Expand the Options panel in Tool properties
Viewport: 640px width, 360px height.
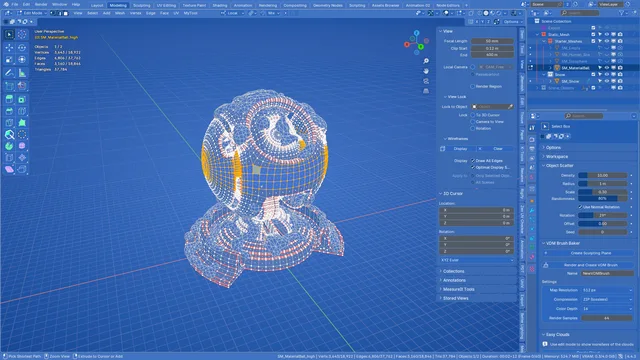[x=553, y=147]
